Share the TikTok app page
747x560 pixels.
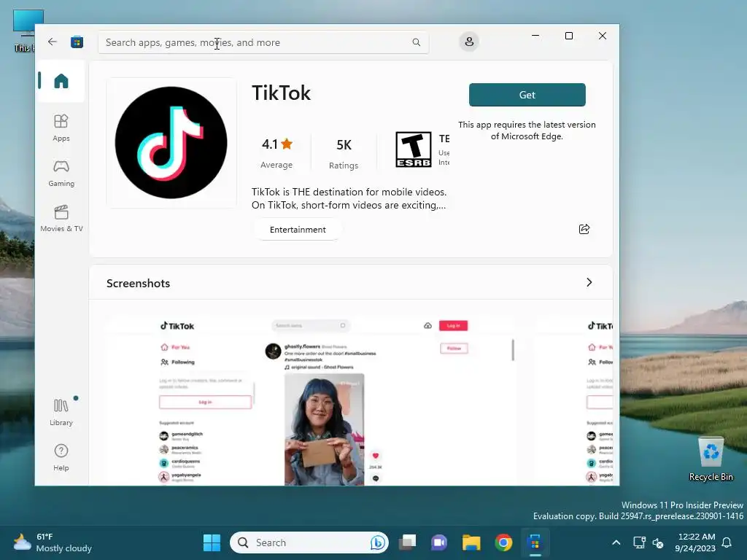tap(584, 229)
